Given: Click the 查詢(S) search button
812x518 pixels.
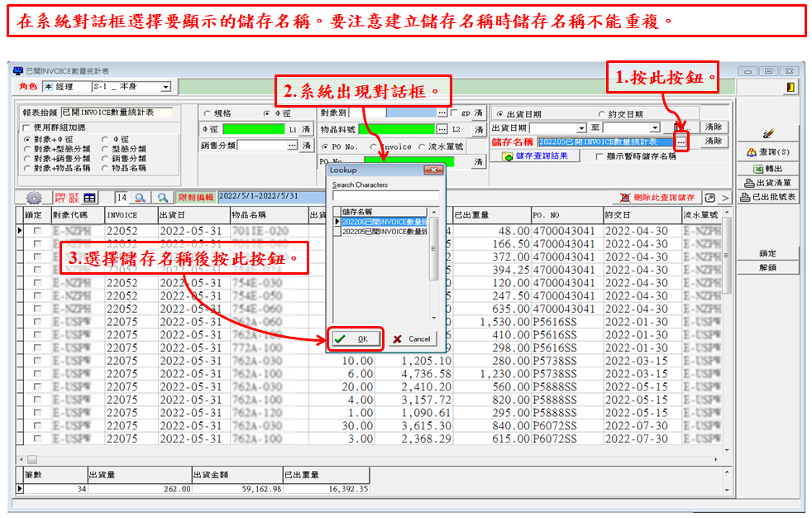Looking at the screenshot, I should [x=767, y=152].
